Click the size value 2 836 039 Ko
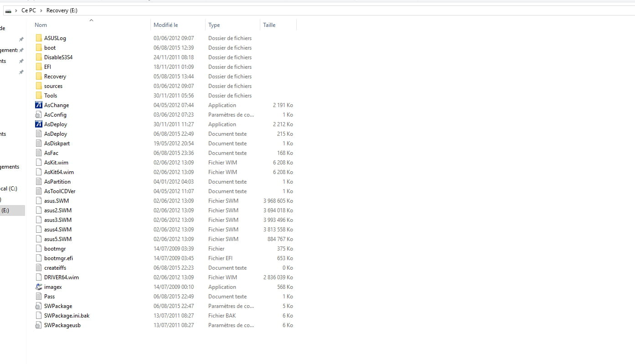This screenshot has width=635, height=364. click(278, 277)
